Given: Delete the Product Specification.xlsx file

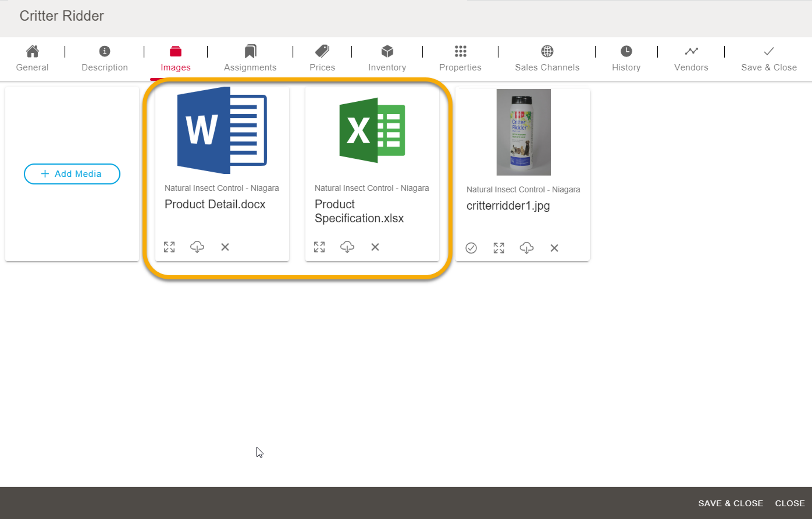Looking at the screenshot, I should [375, 247].
